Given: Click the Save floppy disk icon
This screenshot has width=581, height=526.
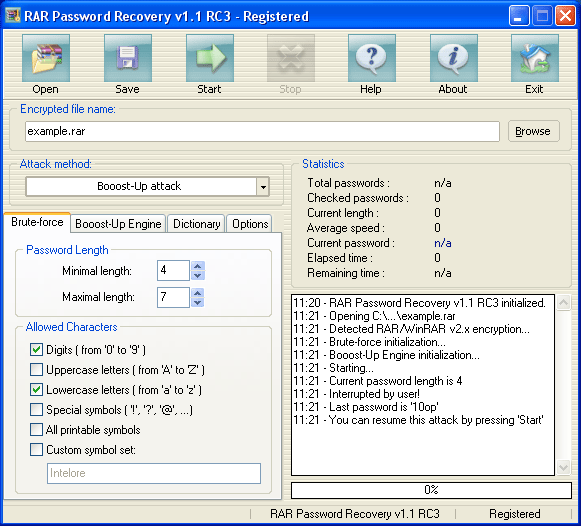Looking at the screenshot, I should pyautogui.click(x=128, y=58).
